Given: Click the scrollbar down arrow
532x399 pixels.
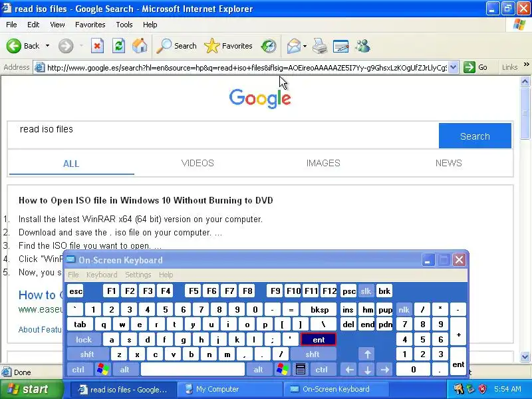Looking at the screenshot, I should click(x=525, y=356).
